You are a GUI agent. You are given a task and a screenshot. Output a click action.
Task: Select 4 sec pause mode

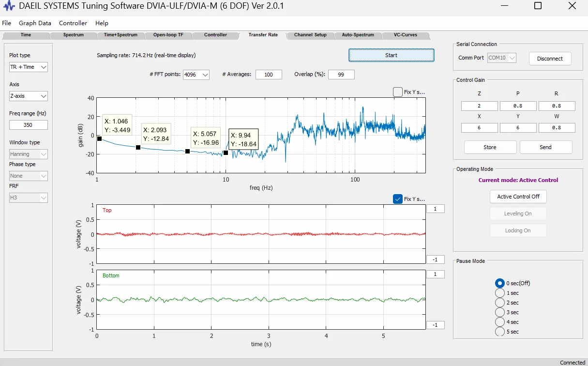click(507, 322)
